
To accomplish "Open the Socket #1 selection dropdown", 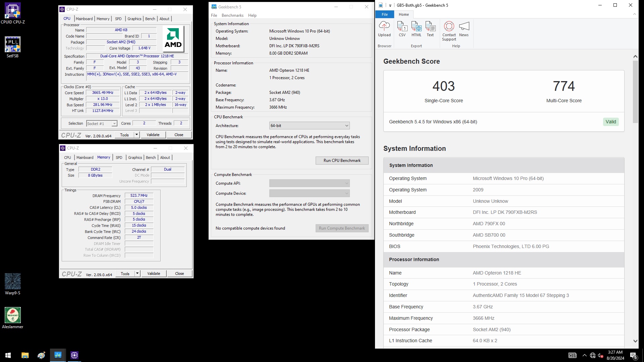I will (102, 123).
